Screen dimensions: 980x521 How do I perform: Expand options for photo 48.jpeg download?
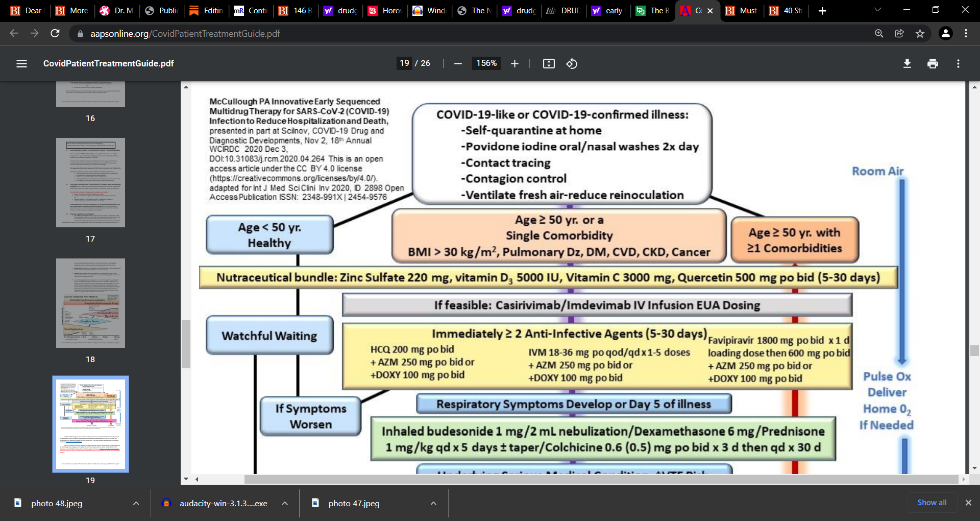click(x=136, y=503)
